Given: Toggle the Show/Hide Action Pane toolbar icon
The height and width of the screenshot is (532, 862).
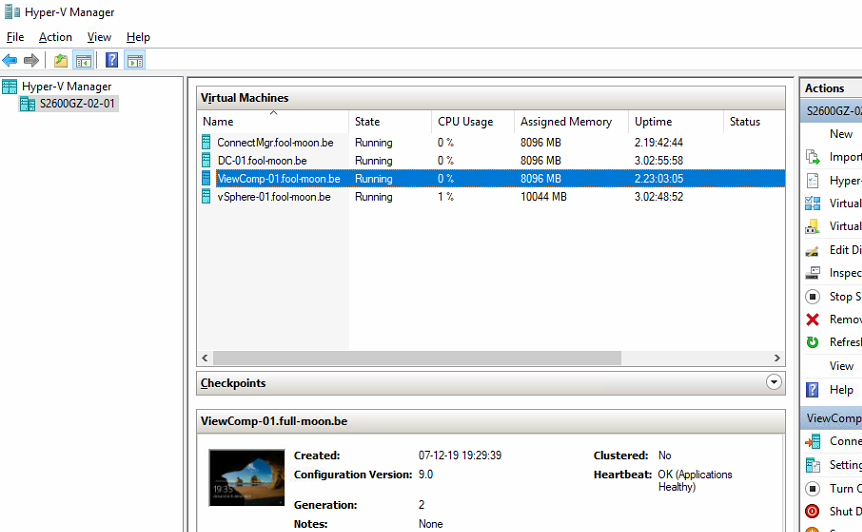Looking at the screenshot, I should [135, 60].
